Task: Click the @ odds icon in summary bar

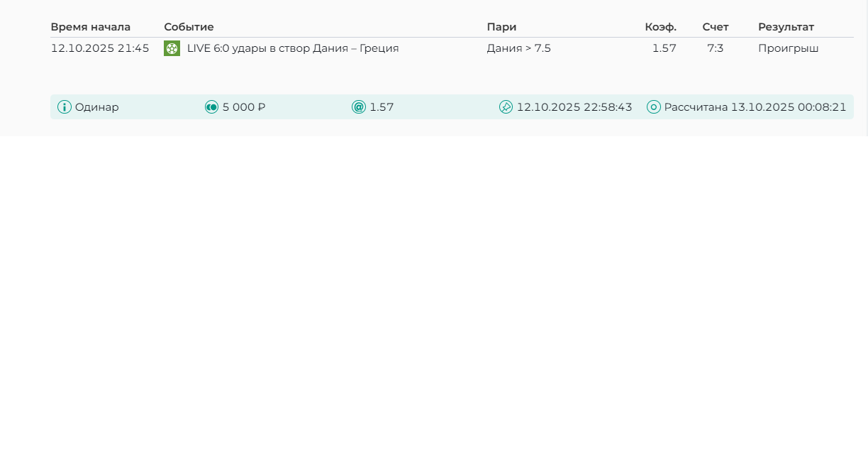Action: point(359,107)
